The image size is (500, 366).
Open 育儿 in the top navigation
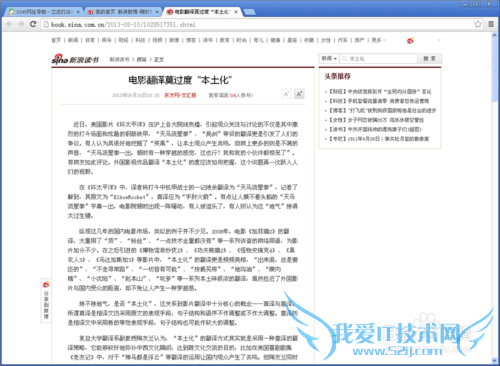[258, 40]
